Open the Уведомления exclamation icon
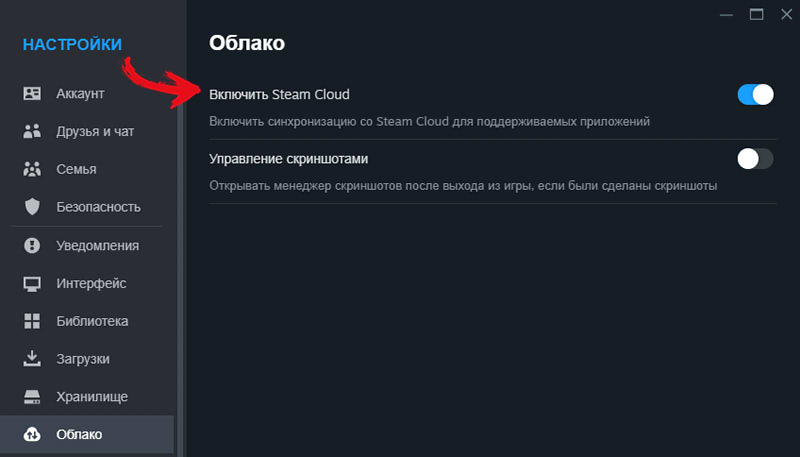Screen dimensions: 800x457 pos(32,245)
